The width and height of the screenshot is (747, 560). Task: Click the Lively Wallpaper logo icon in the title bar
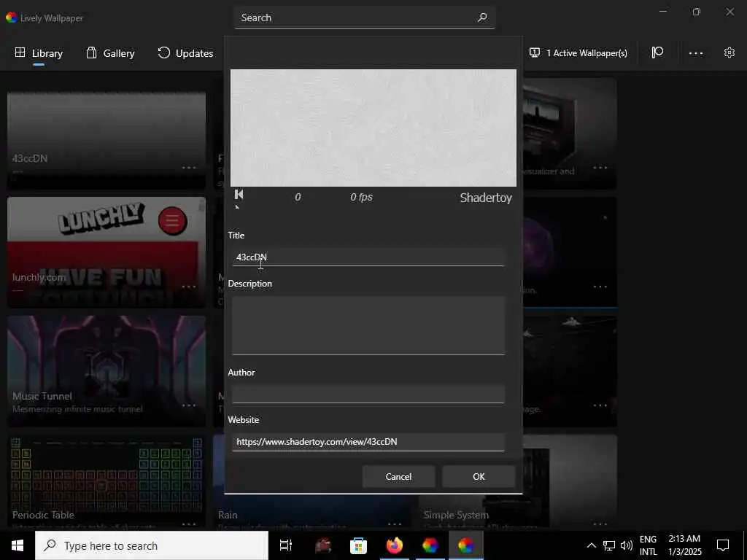click(x=12, y=17)
